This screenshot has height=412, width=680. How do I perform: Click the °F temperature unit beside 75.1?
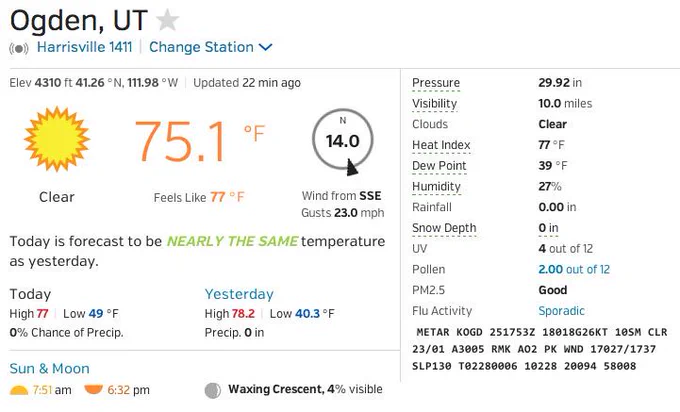254,133
